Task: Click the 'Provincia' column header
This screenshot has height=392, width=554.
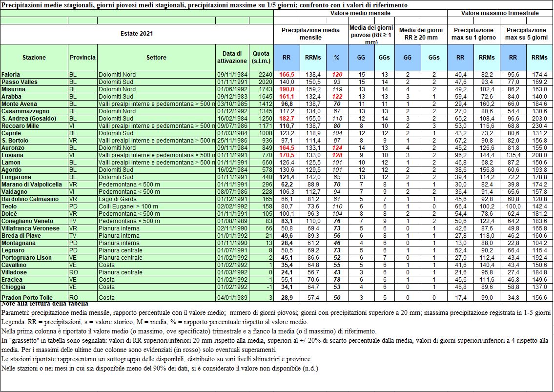Action: pos(82,57)
